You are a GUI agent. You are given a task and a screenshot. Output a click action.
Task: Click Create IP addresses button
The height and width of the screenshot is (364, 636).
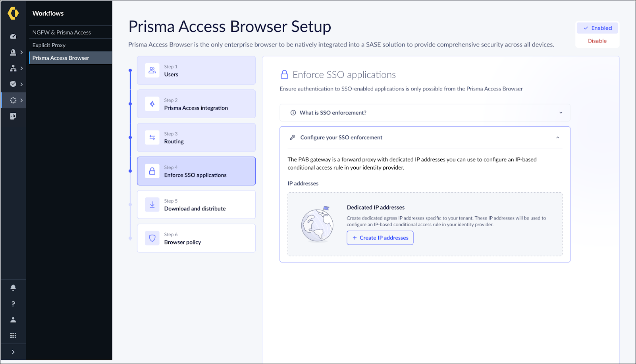(x=380, y=238)
